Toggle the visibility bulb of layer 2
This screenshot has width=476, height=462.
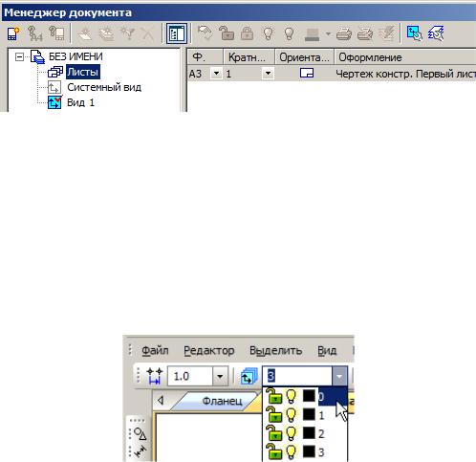click(x=292, y=433)
